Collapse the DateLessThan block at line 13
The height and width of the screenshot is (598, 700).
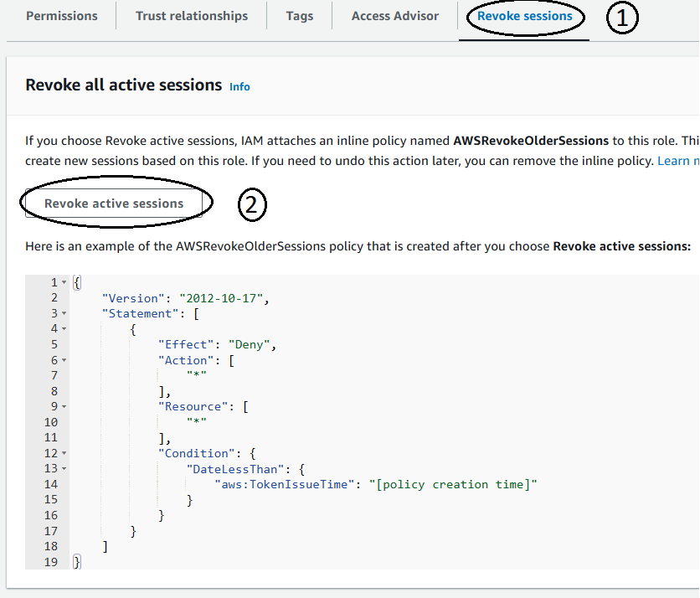64,469
